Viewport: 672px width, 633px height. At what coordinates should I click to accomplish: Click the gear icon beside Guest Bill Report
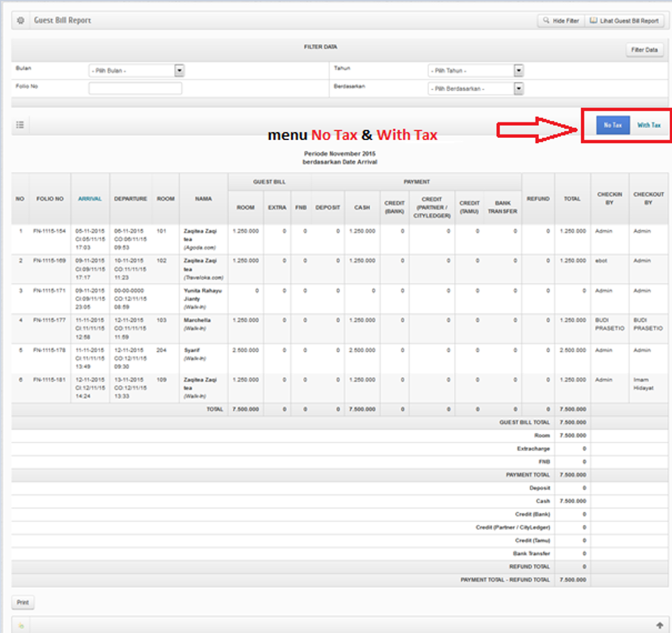pos(21,21)
